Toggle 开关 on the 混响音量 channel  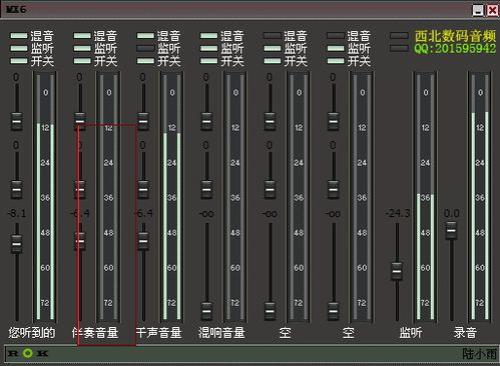click(209, 61)
